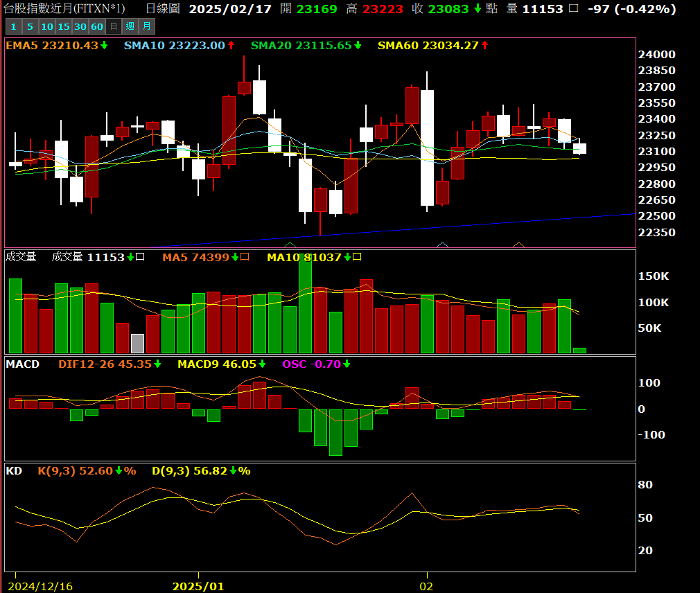Viewport: 700px width, 593px height.
Task: Click the 2025/01 date axis marker
Action: (198, 586)
